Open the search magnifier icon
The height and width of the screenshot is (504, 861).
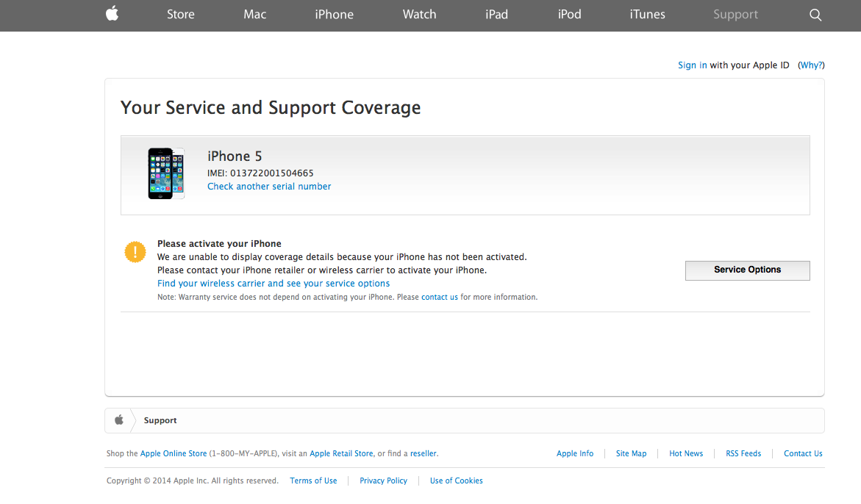[815, 15]
